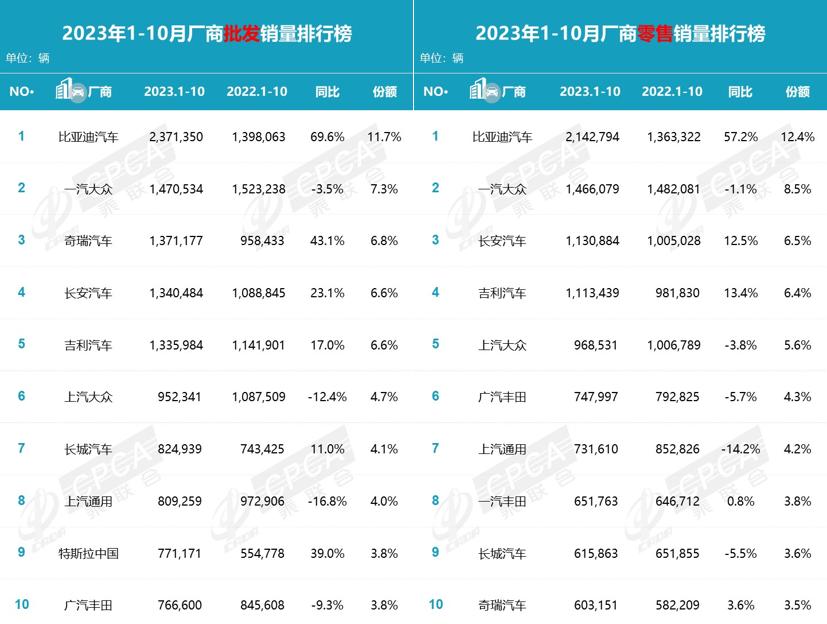Select the growth value 69.6%
Screen dimensions: 827x624
pyautogui.click(x=327, y=137)
